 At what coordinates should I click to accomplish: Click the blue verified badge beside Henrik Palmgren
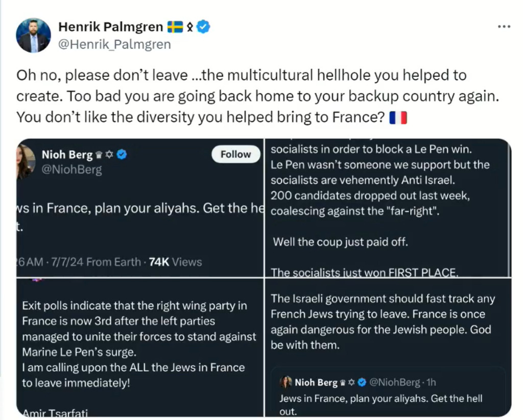(203, 27)
